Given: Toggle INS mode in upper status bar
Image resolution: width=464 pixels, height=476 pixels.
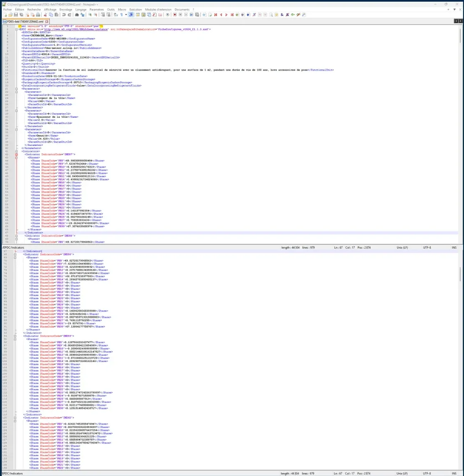Looking at the screenshot, I should (x=454, y=248).
